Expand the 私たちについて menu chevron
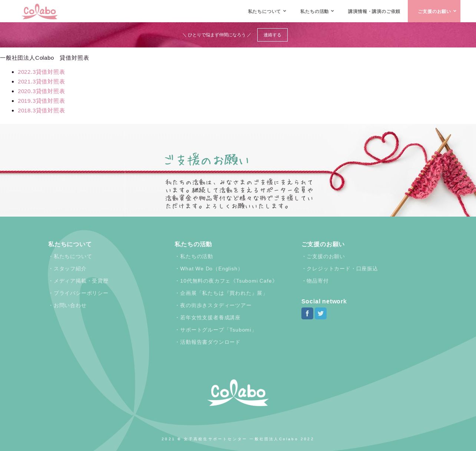Screen dimensions: 476x451 [x=285, y=11]
